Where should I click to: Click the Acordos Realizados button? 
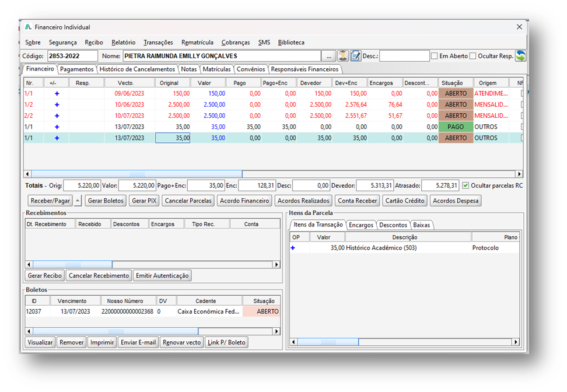(x=303, y=201)
